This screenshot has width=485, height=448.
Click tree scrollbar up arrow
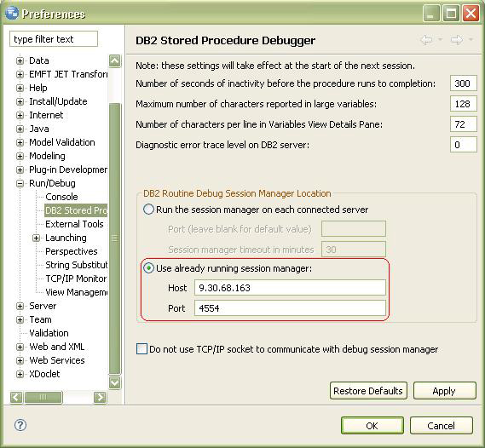tap(115, 60)
